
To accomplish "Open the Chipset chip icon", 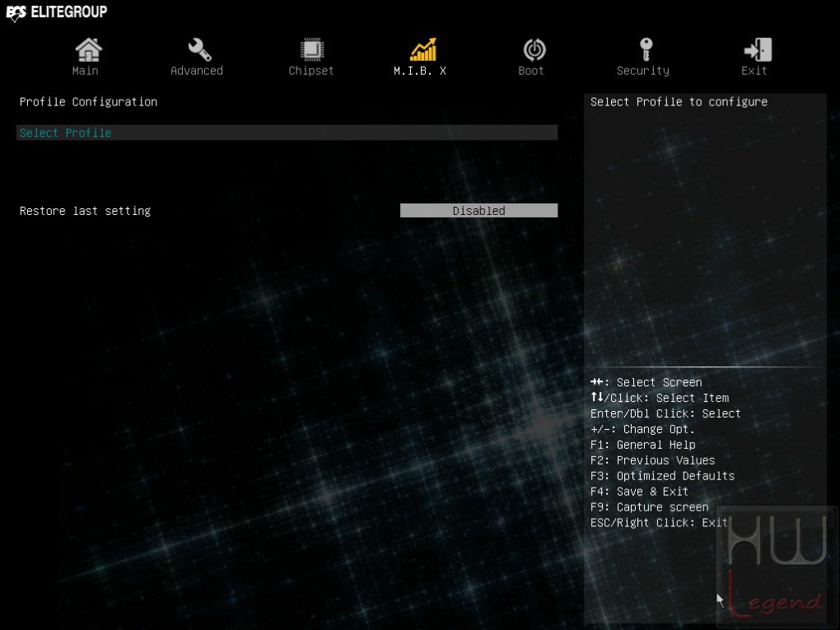I will tap(311, 49).
